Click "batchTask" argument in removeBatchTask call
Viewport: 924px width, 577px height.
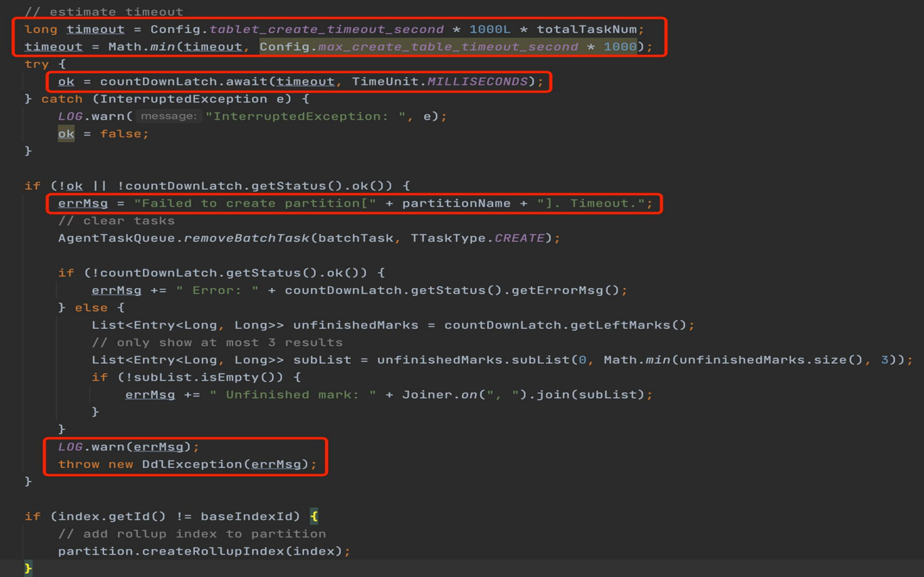[x=356, y=238]
